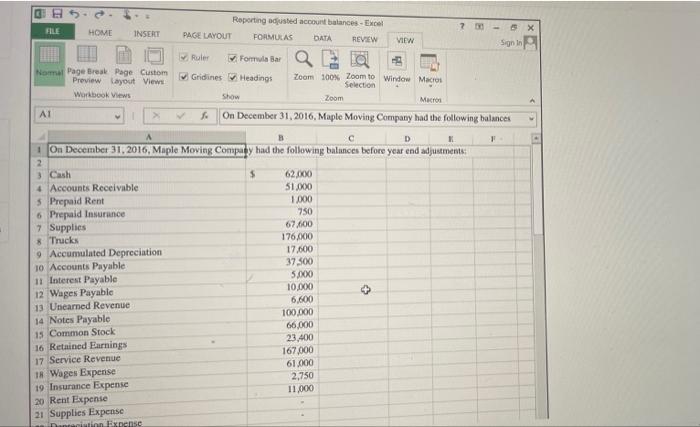The image size is (700, 427).
Task: Click the Cancel entry X in formula bar
Action: coord(155,116)
